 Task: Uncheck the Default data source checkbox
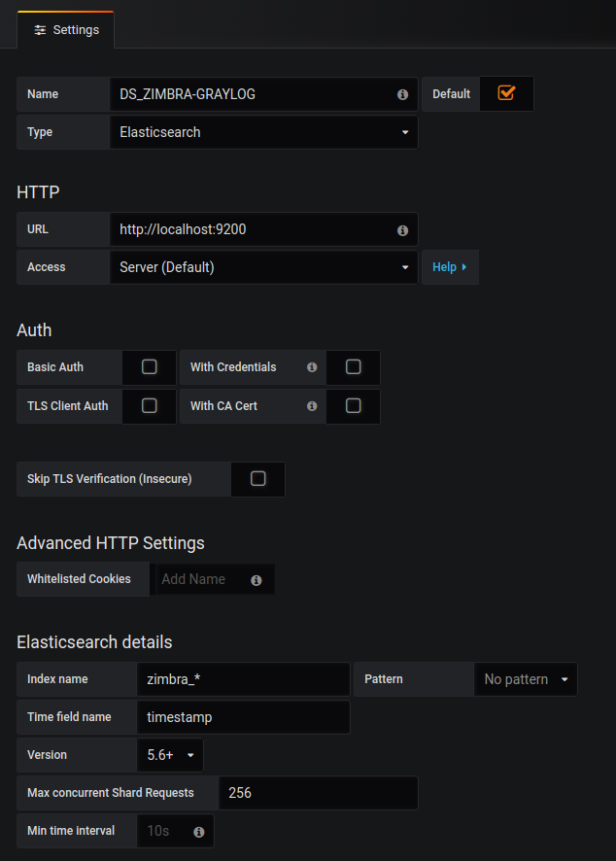506,92
